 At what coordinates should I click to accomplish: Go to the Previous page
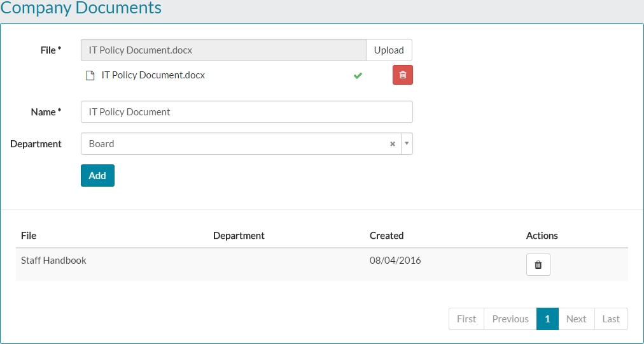click(510, 319)
